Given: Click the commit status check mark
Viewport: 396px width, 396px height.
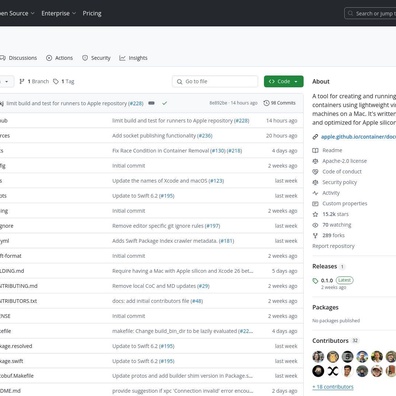Looking at the screenshot, I should click(164, 103).
